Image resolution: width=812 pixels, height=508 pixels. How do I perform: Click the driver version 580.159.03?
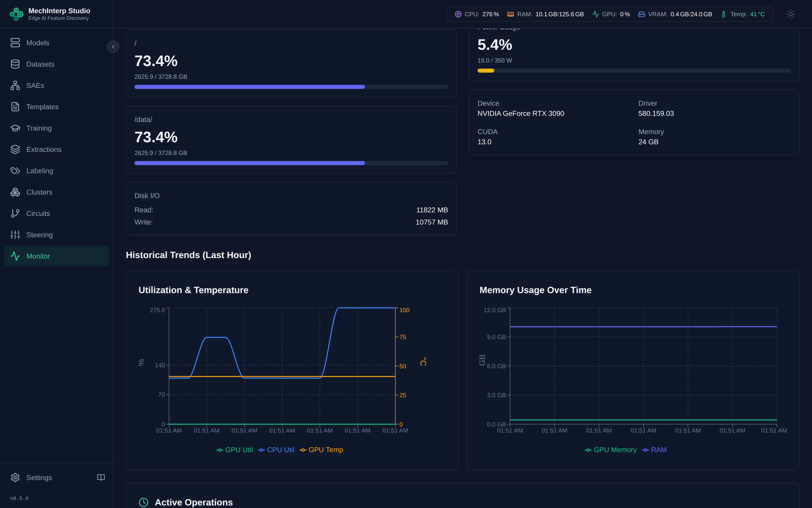tap(656, 114)
